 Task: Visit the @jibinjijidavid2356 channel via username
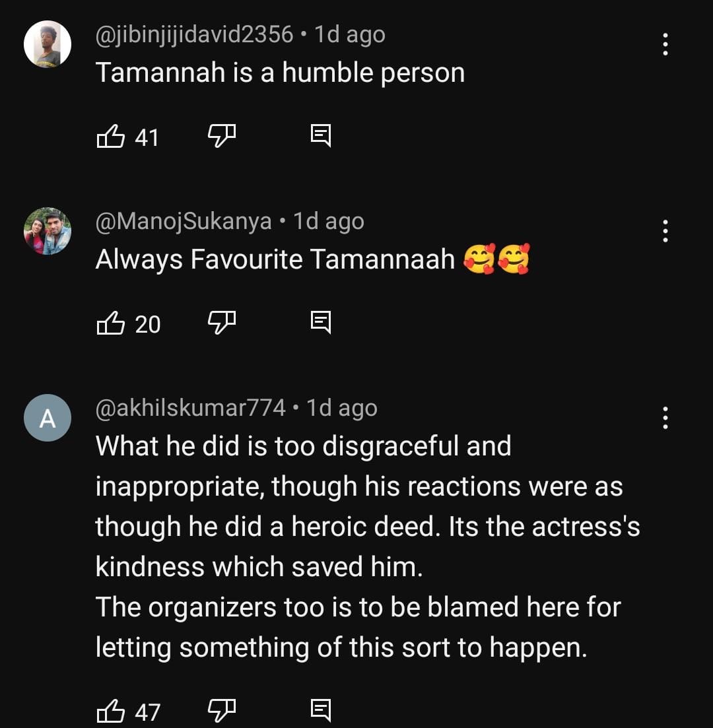(195, 34)
